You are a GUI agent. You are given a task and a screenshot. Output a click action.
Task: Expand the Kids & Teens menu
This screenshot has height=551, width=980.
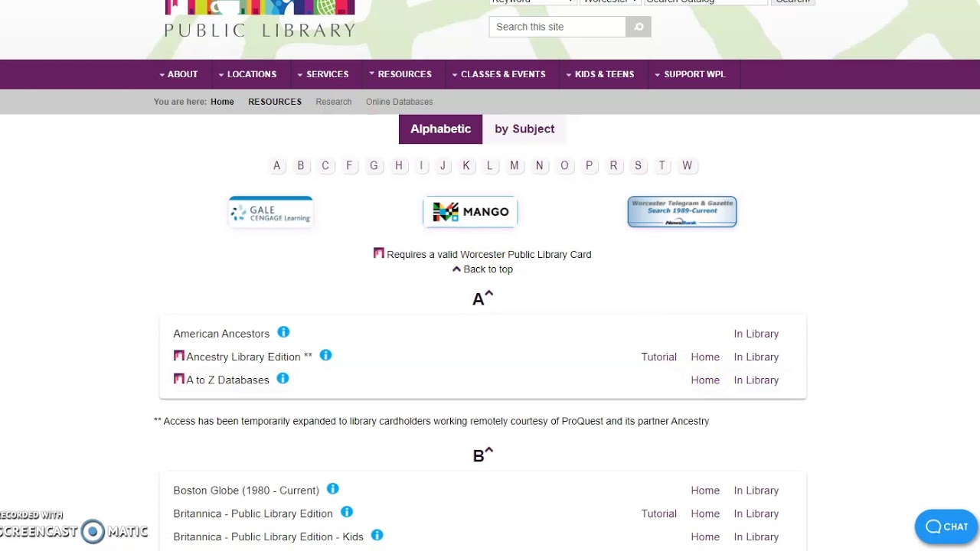click(600, 74)
